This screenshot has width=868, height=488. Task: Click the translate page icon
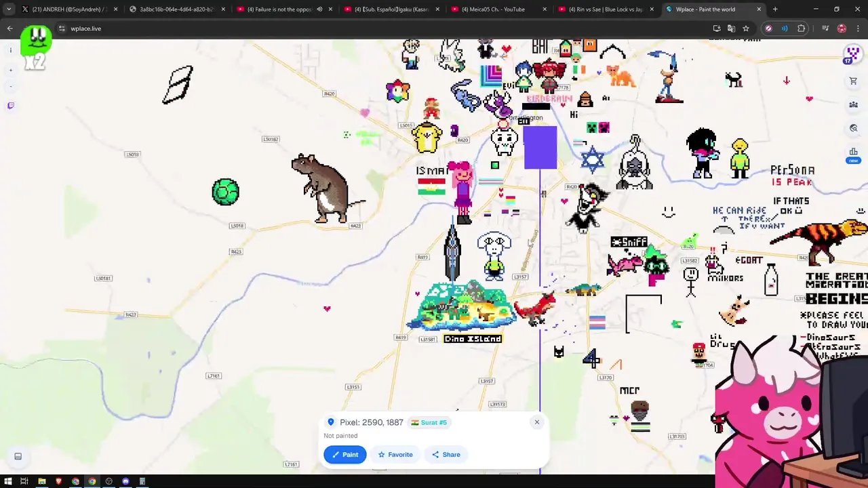tap(731, 28)
